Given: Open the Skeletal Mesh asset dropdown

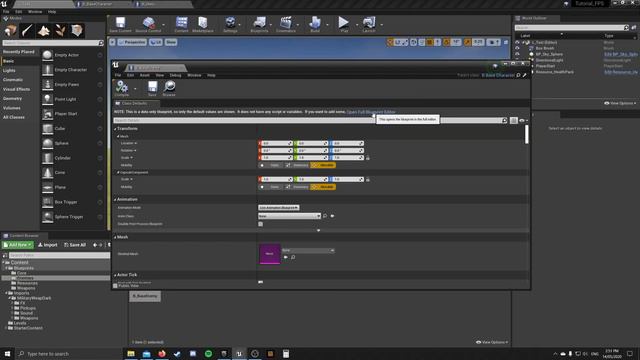Looking at the screenshot, I should (308, 250).
